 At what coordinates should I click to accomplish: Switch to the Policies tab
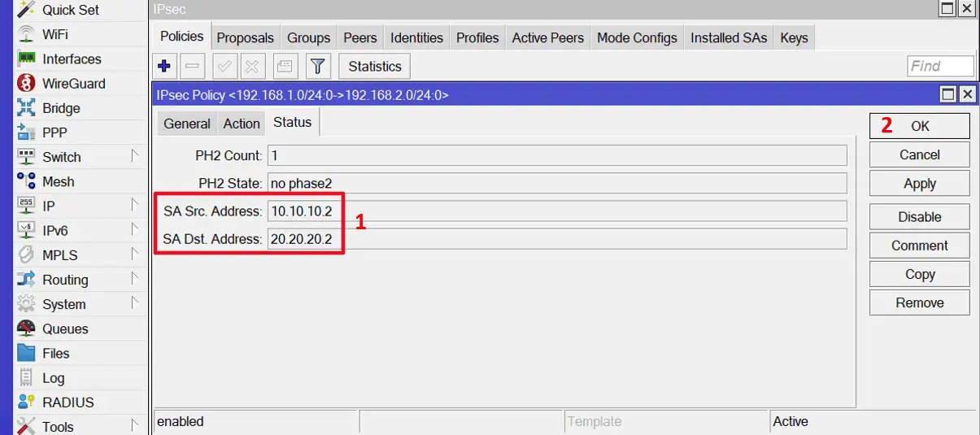click(182, 37)
